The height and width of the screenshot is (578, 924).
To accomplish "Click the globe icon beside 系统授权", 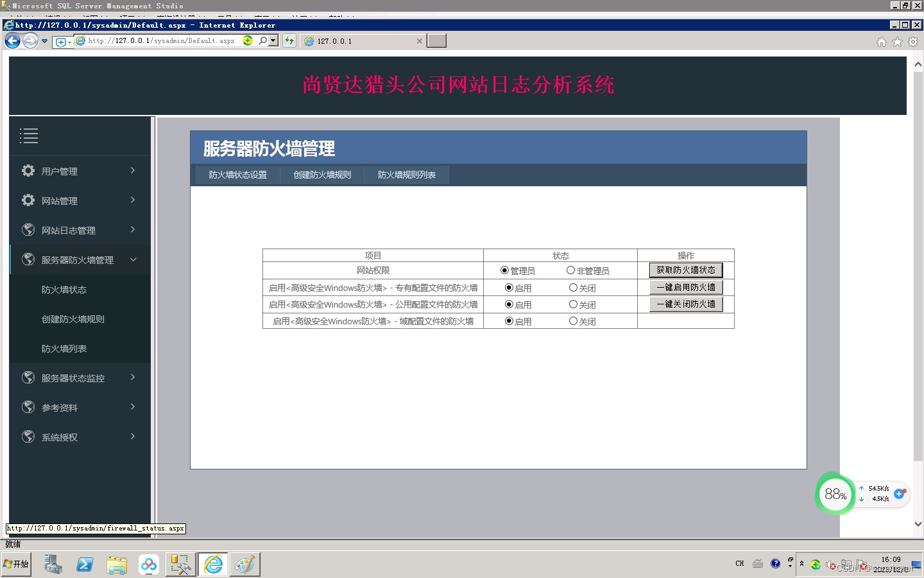I will [28, 437].
